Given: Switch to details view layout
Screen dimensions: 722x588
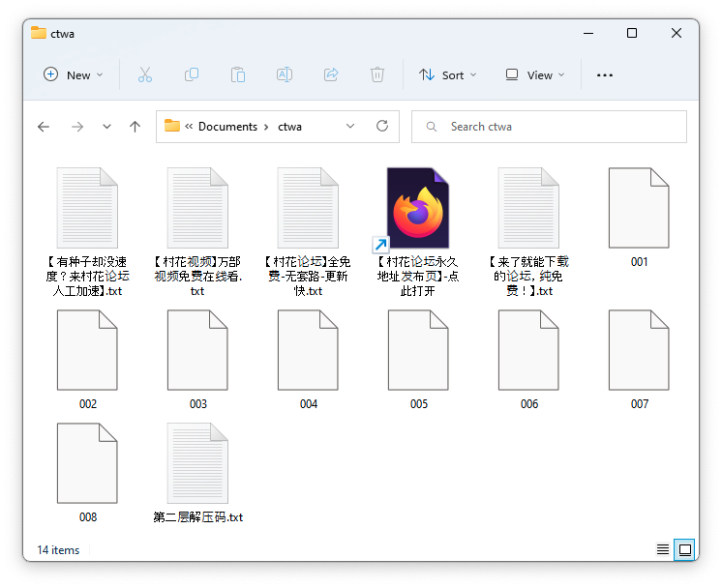Looking at the screenshot, I should [x=663, y=549].
